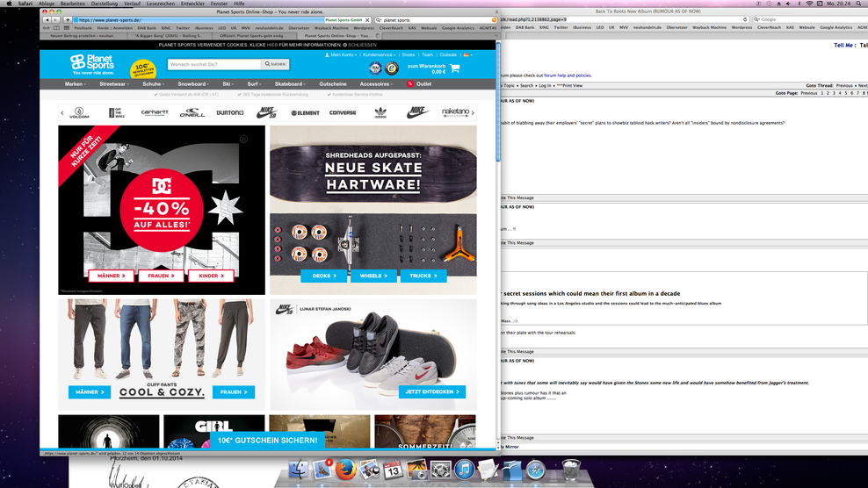The width and height of the screenshot is (868, 488).
Task: Launch Firefox from the Dock
Action: click(x=346, y=470)
